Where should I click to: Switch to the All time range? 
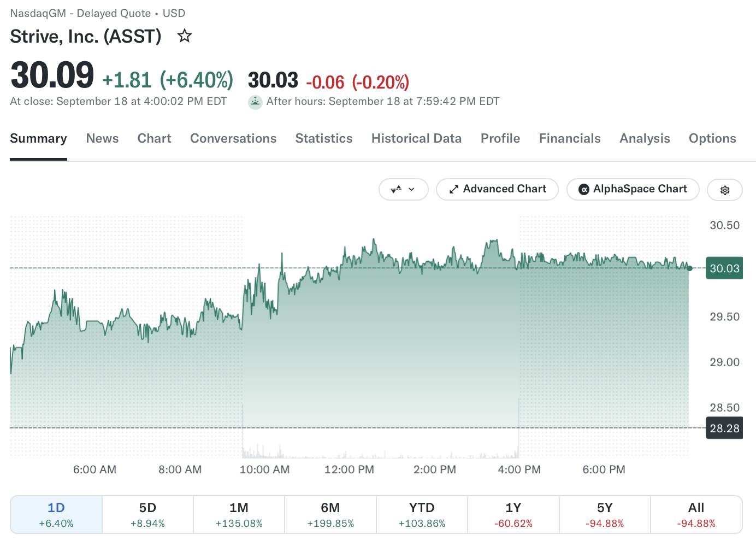pos(696,514)
